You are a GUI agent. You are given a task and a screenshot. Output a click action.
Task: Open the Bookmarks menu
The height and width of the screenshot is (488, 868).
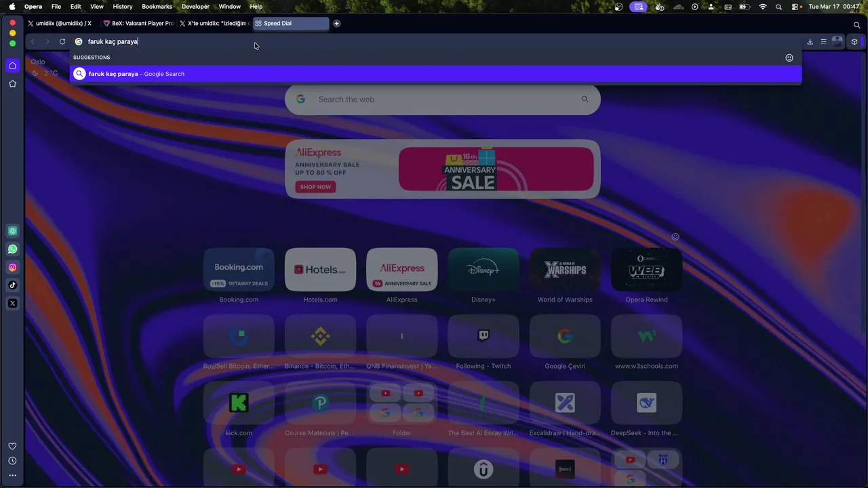(x=157, y=7)
